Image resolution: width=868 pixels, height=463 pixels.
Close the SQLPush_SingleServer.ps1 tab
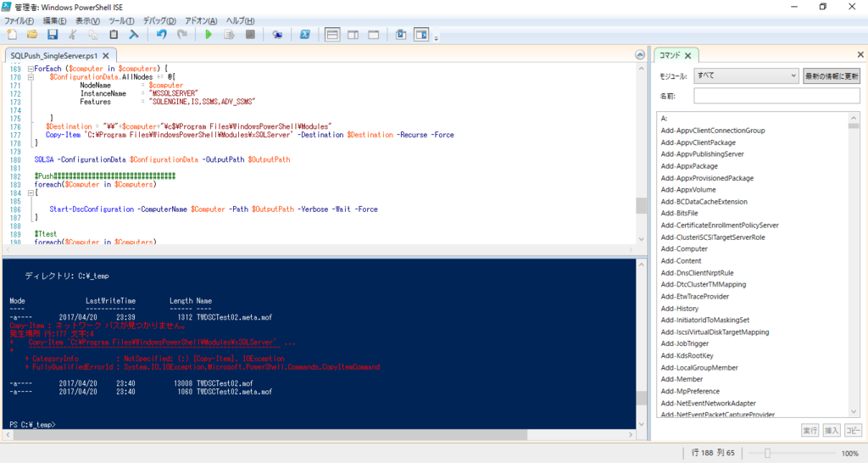(x=106, y=55)
